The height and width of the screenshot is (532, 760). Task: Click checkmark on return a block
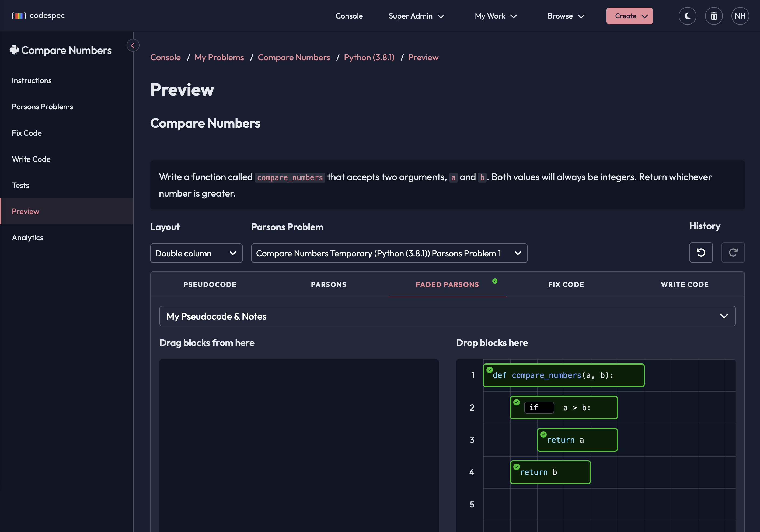point(543,434)
